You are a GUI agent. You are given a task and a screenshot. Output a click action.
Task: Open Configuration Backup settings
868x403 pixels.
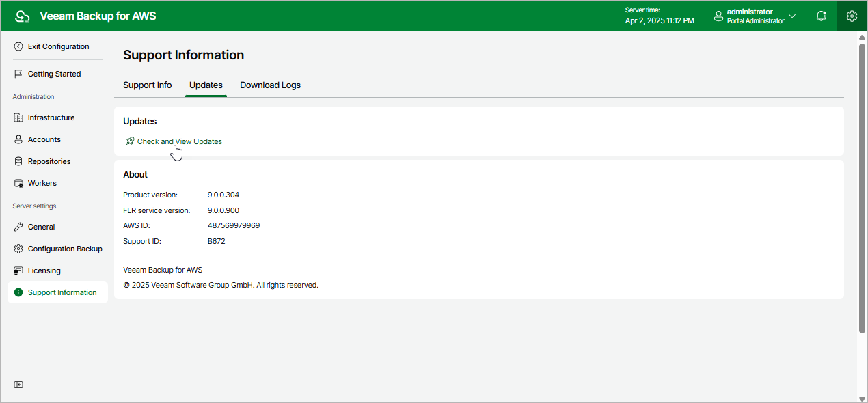65,249
